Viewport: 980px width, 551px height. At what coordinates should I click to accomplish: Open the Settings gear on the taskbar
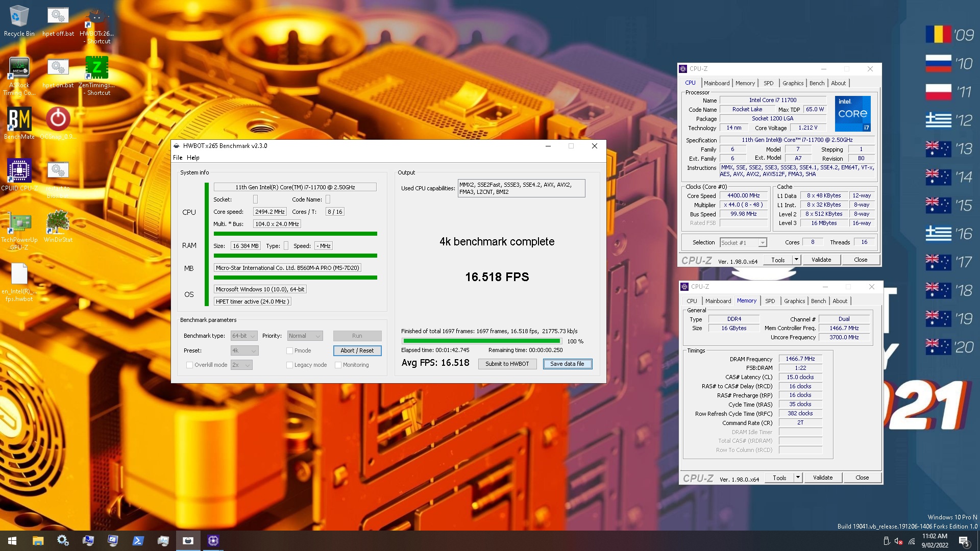tap(63, 541)
